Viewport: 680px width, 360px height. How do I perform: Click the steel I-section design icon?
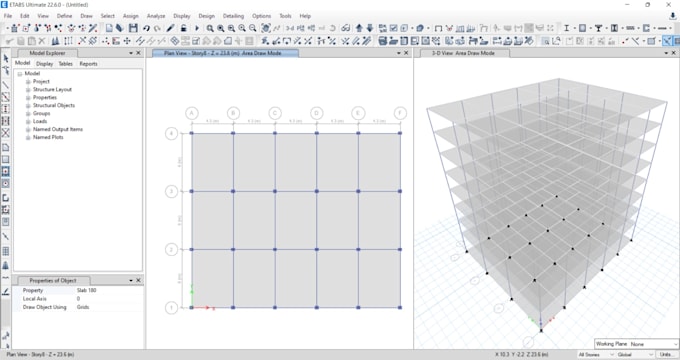(566, 28)
